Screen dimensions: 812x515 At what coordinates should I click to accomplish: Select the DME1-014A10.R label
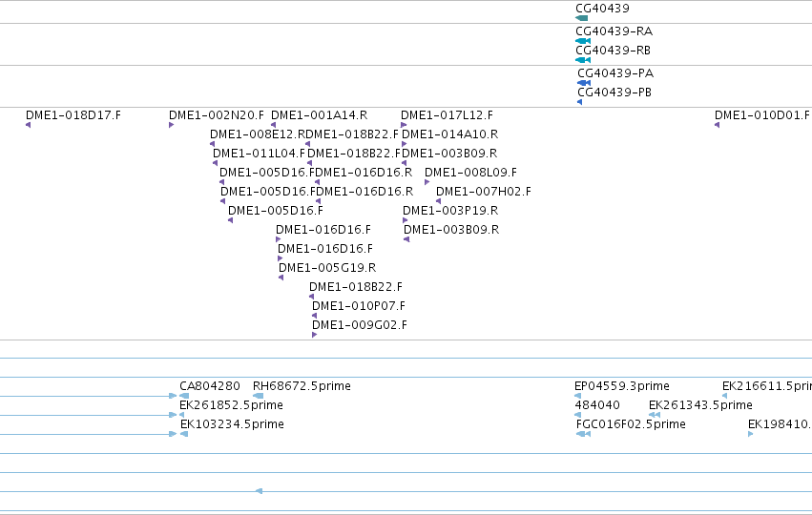point(449,134)
